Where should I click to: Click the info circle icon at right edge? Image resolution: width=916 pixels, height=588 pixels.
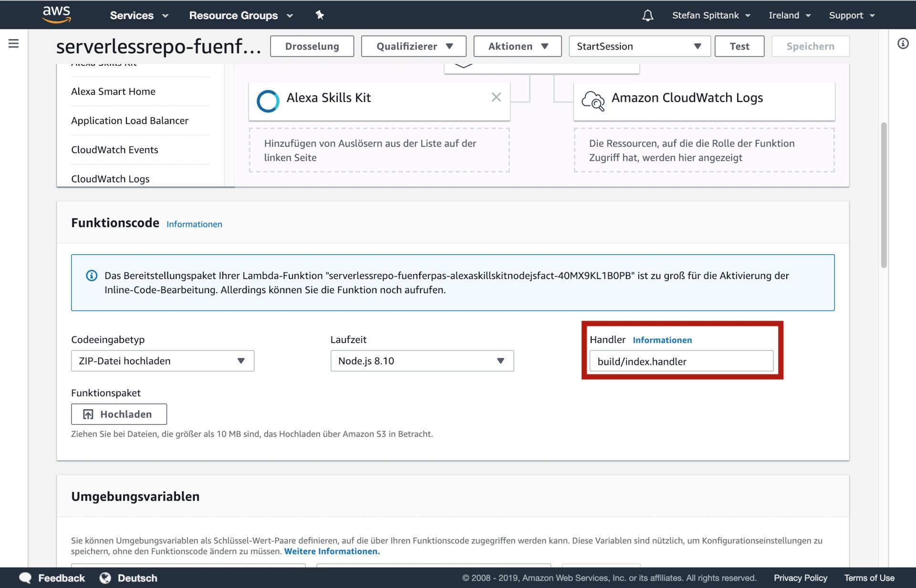point(903,44)
